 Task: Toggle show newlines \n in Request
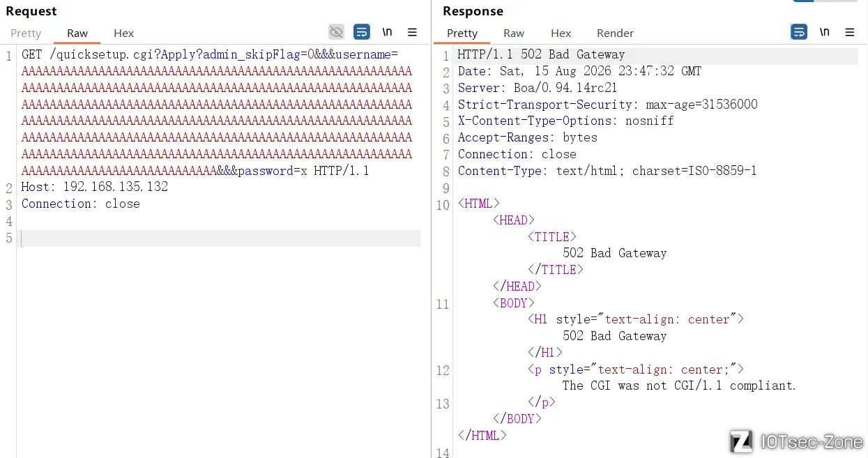(387, 32)
